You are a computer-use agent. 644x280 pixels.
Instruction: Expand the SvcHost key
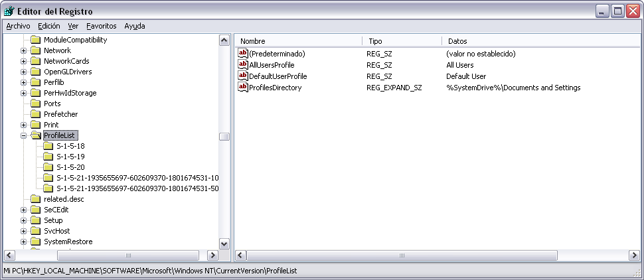(x=23, y=231)
